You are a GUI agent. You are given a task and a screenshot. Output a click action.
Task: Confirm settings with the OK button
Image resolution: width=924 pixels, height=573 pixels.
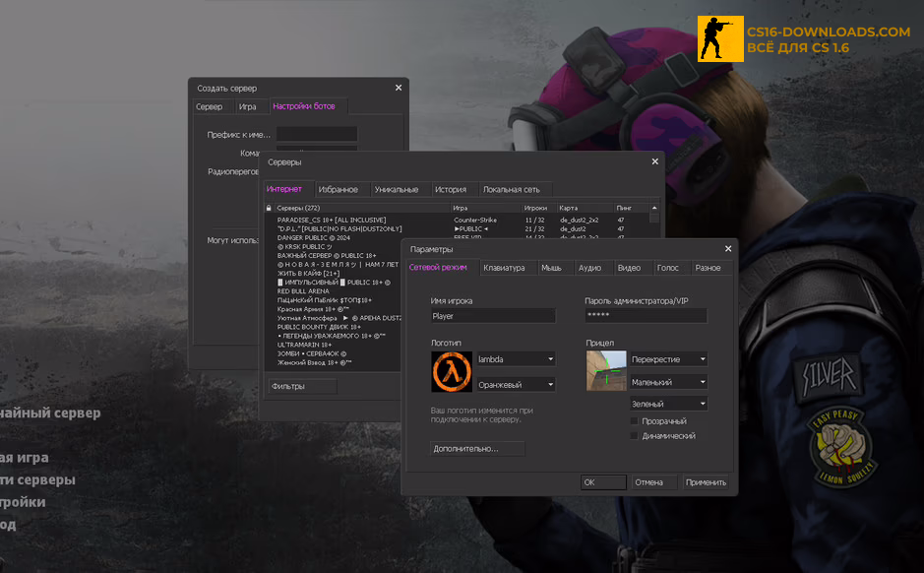pyautogui.click(x=603, y=482)
